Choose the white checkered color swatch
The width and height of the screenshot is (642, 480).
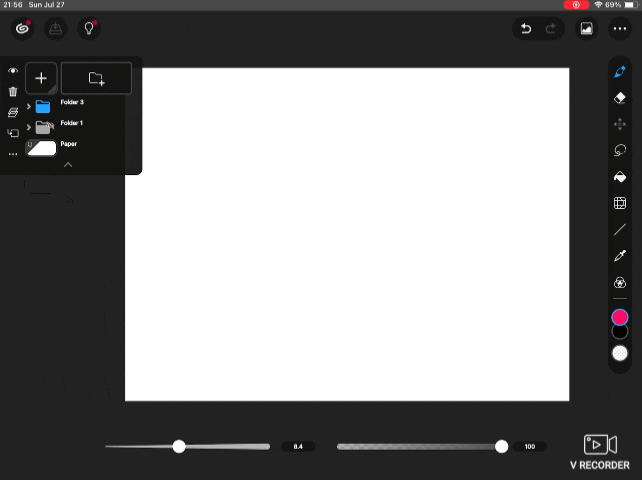[620, 353]
